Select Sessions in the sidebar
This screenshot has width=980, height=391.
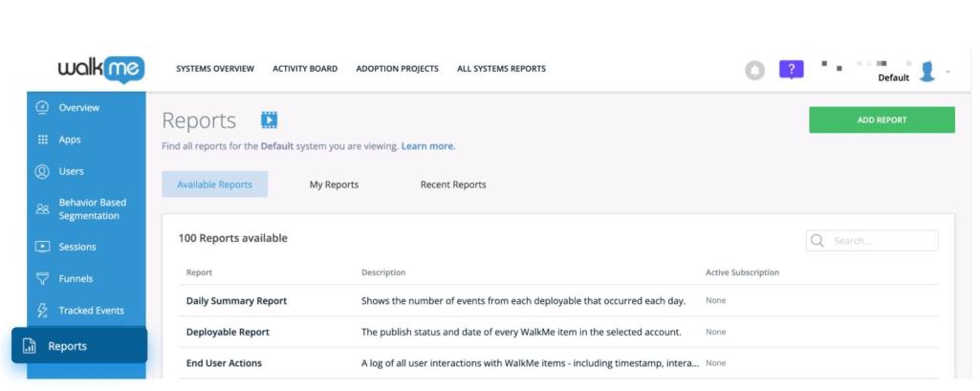tap(76, 247)
